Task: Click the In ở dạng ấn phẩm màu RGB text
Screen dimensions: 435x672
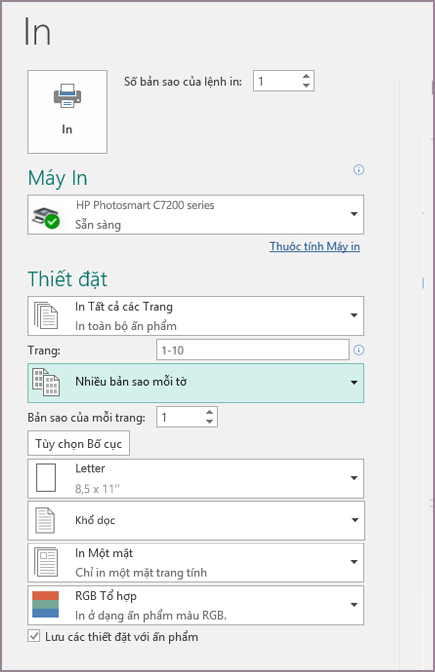Action: coord(151,615)
